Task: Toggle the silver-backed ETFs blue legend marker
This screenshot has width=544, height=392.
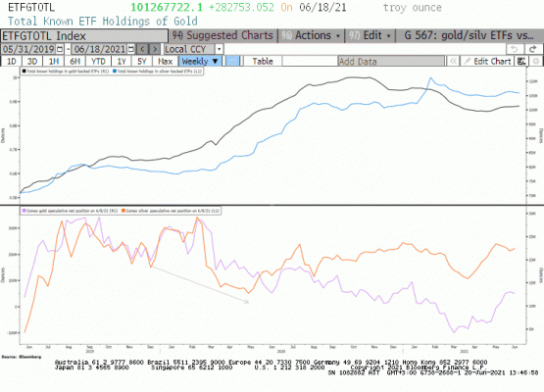Action: point(115,72)
